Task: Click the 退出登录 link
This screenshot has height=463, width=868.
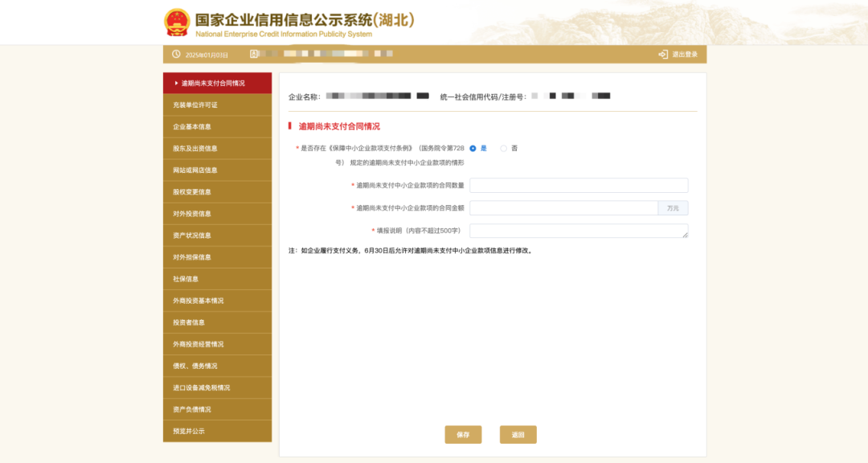Action: click(x=685, y=55)
